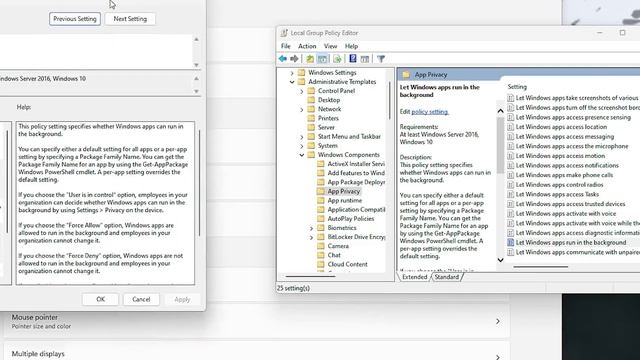Switch to the Extended tab

coord(414,277)
